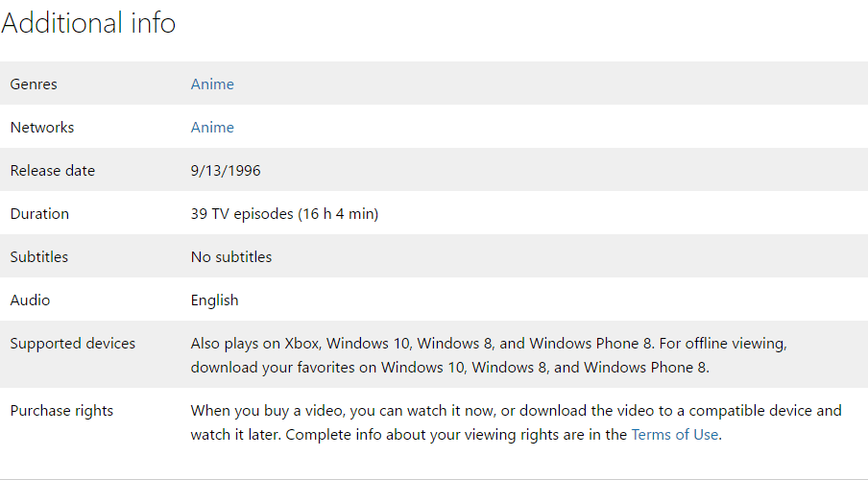868x480 pixels.
Task: Click the 9/13/1996 release date value
Action: click(x=226, y=171)
